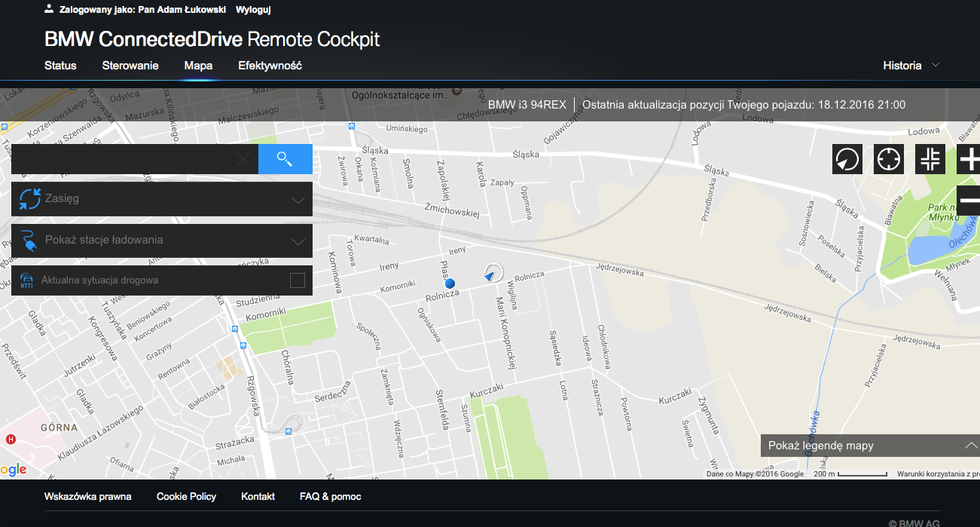
Task: Click the Kwartalna street label
Action: click(371, 241)
